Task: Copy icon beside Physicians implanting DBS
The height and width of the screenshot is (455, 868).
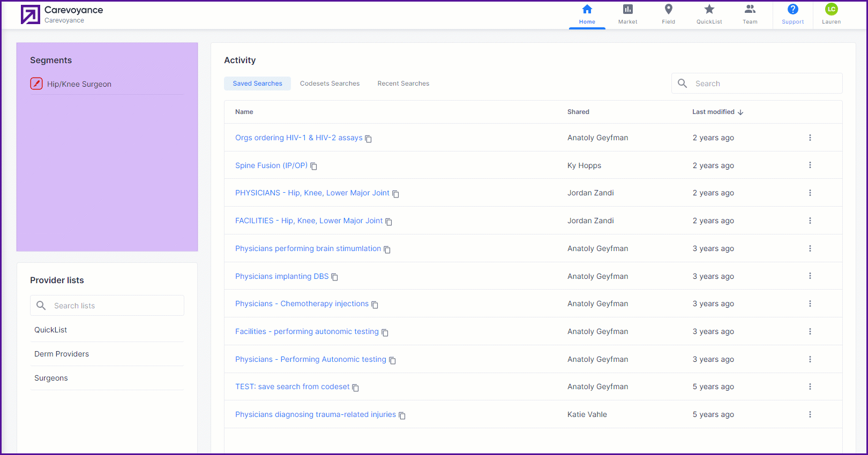Action: (x=335, y=277)
